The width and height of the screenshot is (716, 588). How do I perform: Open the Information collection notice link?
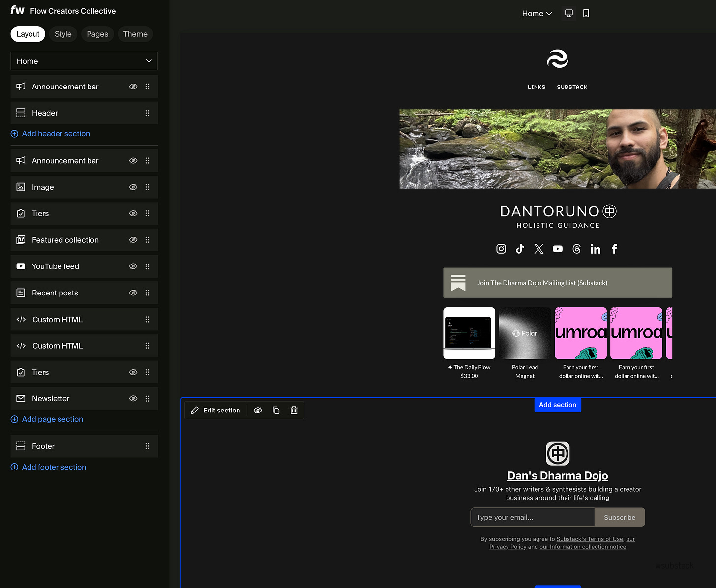tap(583, 547)
